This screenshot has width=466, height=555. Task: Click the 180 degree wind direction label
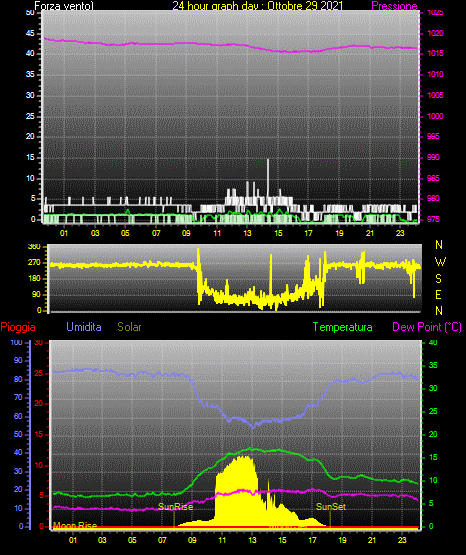coord(34,279)
